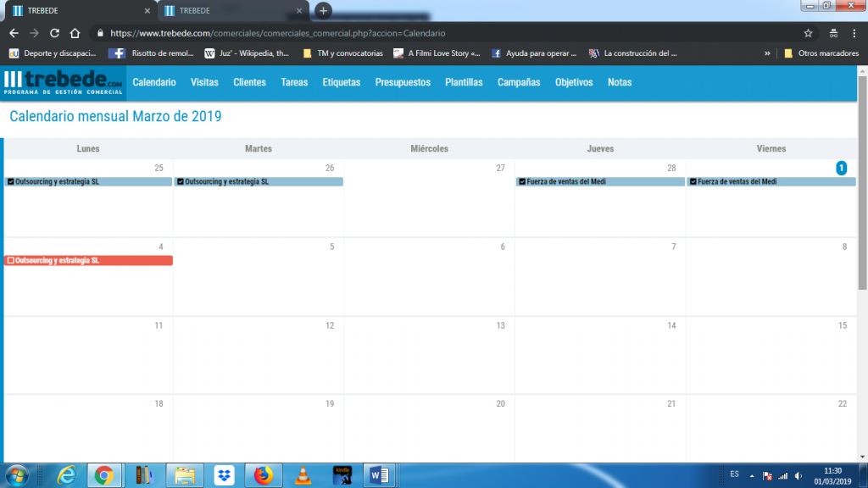Reload the page using Chrome's refresh icon
Screen dimensions: 868x488
click(x=53, y=34)
